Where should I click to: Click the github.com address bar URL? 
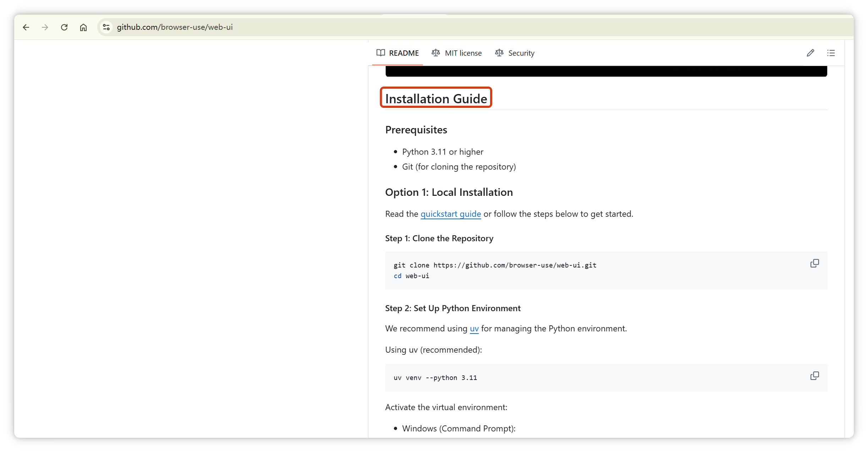175,27
